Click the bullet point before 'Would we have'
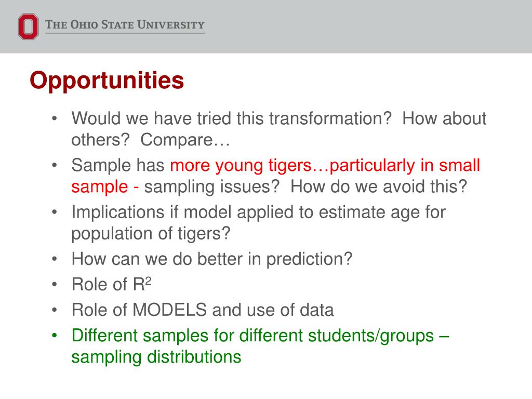The image size is (532, 399). (54, 119)
